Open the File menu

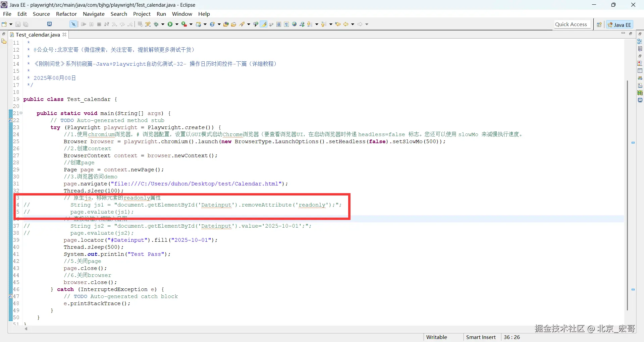[x=7, y=14]
